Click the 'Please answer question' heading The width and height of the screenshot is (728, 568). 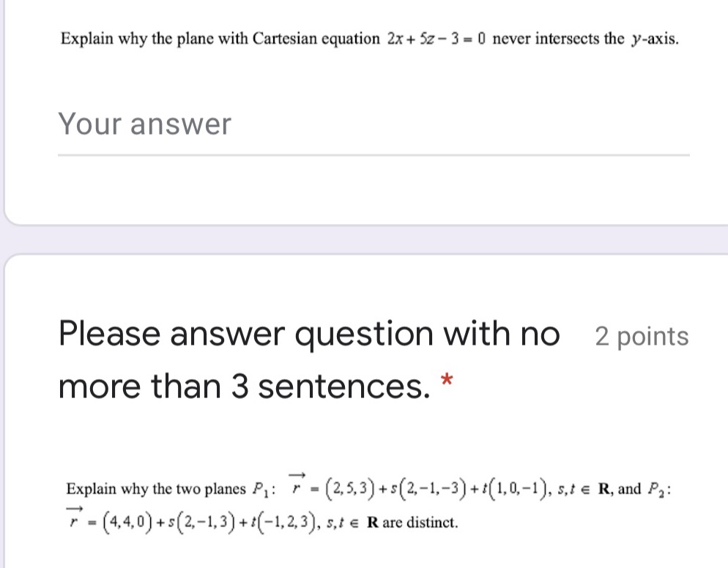point(308,334)
